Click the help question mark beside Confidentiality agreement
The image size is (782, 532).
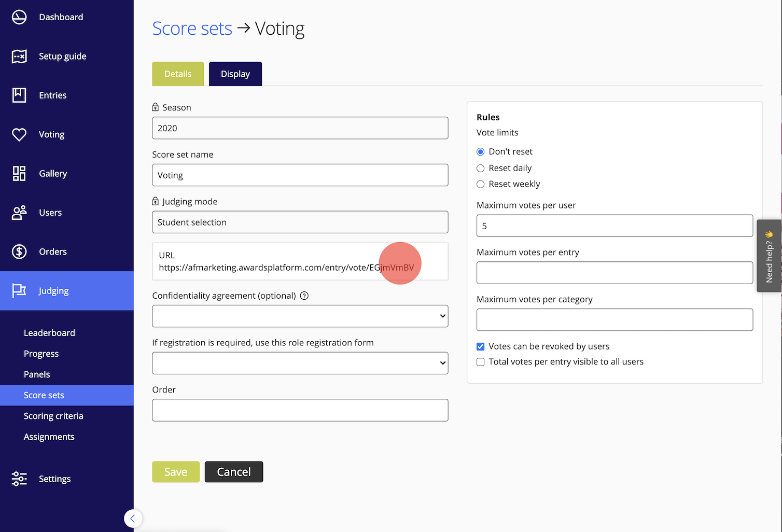coord(304,296)
